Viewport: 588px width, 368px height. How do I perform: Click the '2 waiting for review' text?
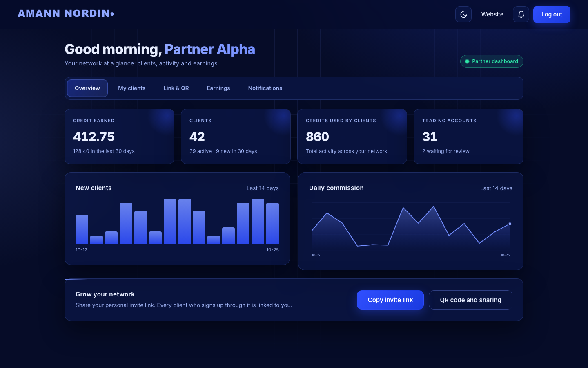[x=446, y=151]
